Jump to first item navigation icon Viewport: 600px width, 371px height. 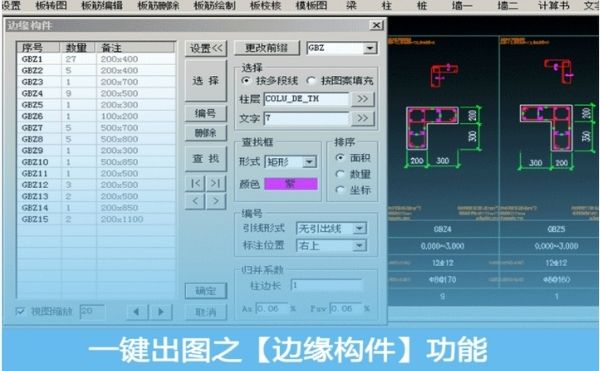click(196, 183)
